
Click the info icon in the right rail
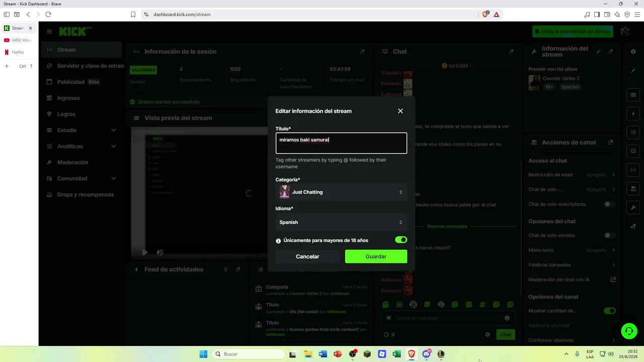(633, 52)
